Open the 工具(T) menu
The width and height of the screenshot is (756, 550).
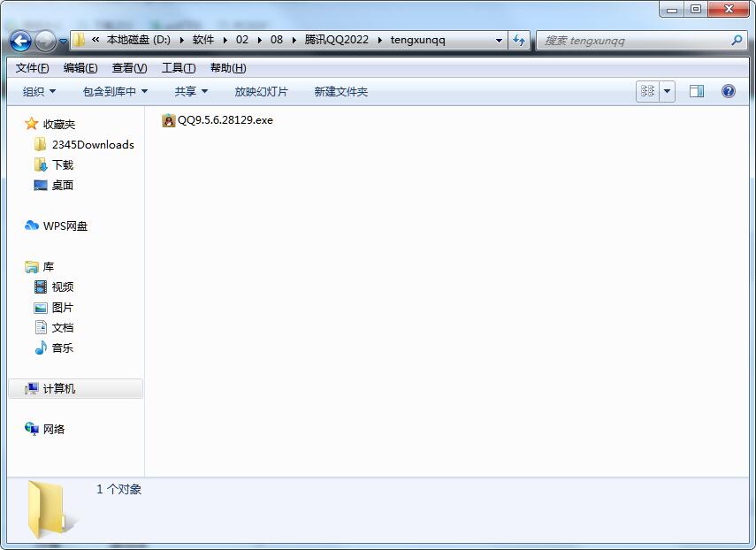(179, 68)
